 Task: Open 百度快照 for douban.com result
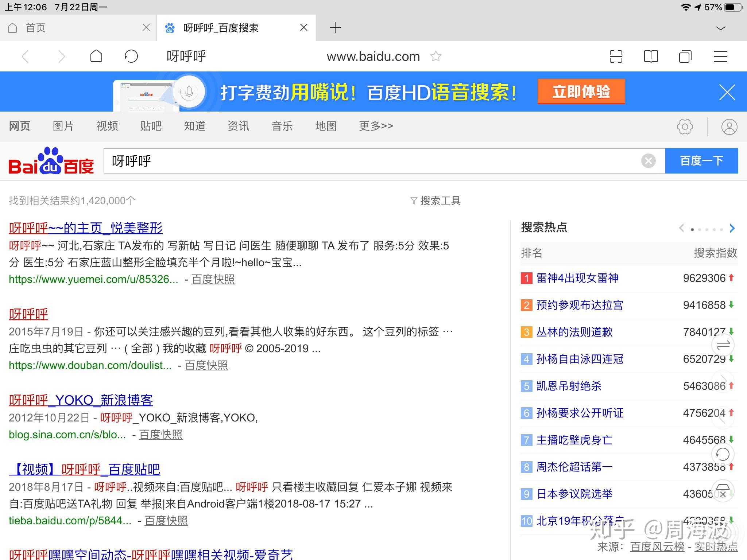point(206,365)
